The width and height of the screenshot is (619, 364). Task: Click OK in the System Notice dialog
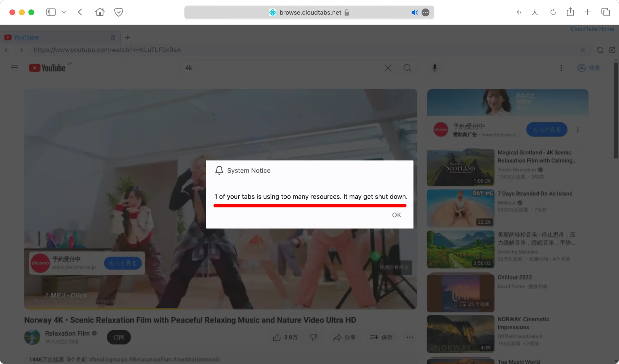click(x=397, y=215)
